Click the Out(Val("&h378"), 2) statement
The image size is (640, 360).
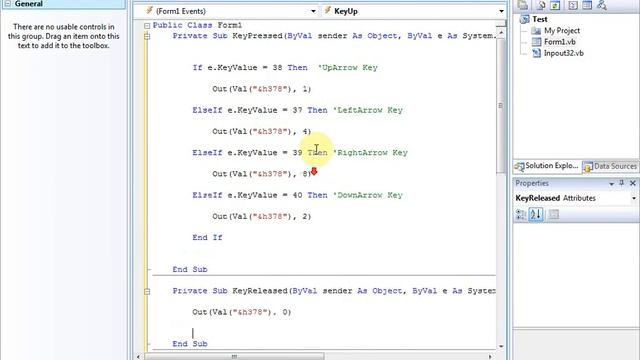[262, 216]
